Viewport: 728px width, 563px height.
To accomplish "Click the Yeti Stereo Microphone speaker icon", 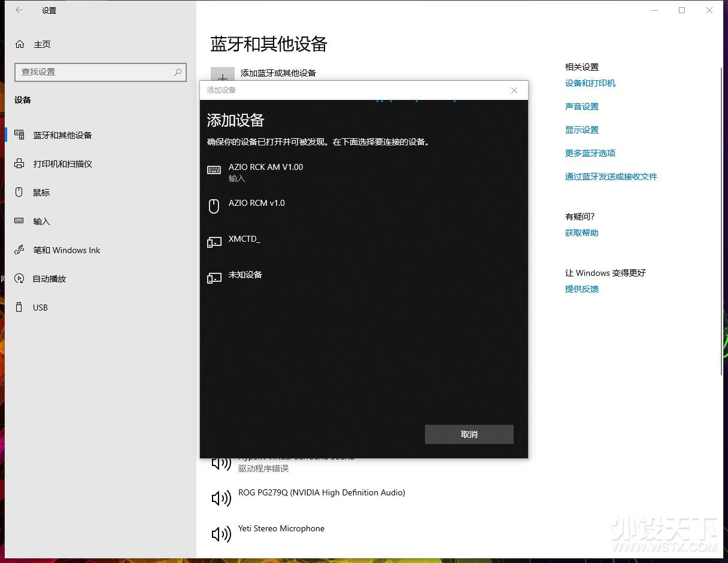I will pos(221,534).
